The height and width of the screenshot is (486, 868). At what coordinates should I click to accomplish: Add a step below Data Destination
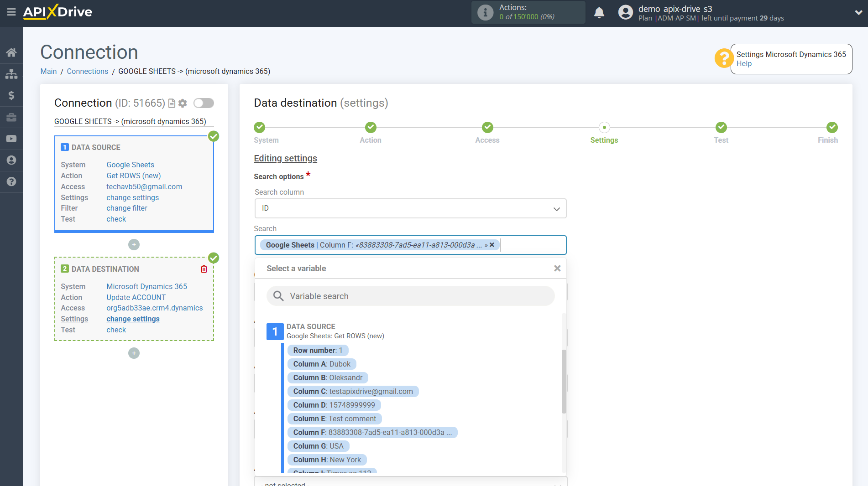click(x=134, y=353)
